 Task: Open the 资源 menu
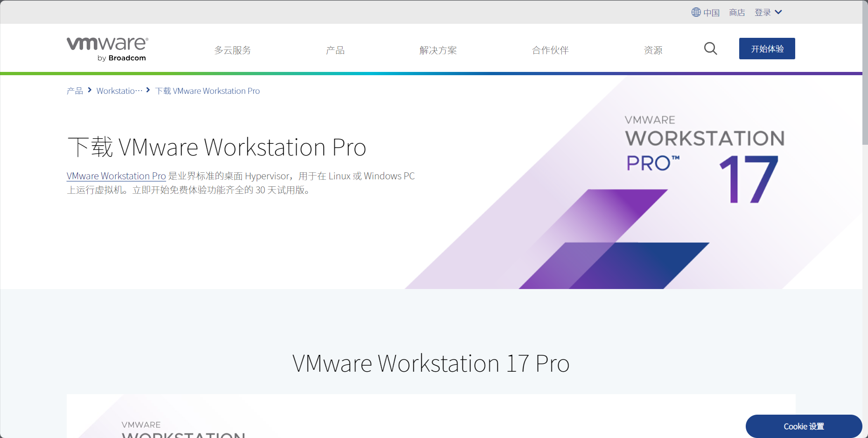pyautogui.click(x=653, y=50)
